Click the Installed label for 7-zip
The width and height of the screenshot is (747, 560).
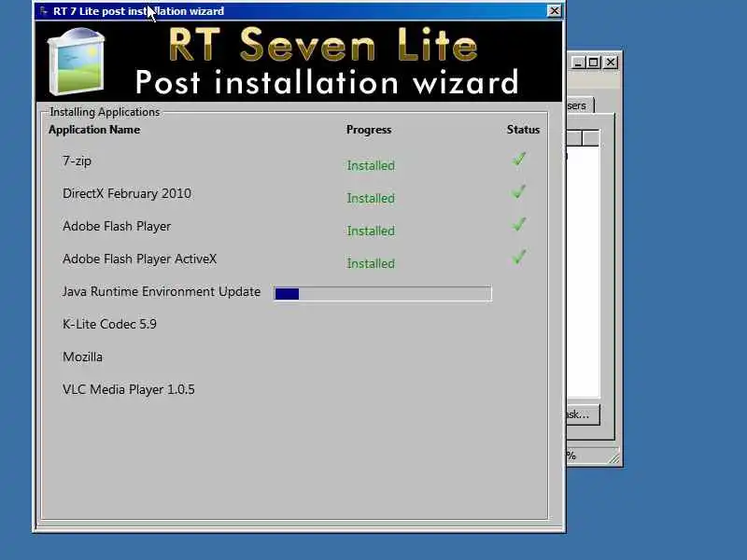371,166
